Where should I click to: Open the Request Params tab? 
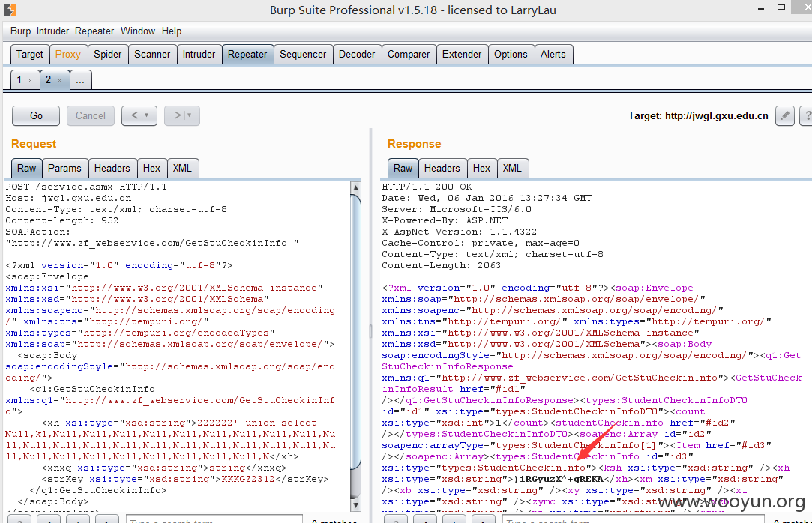(64, 168)
